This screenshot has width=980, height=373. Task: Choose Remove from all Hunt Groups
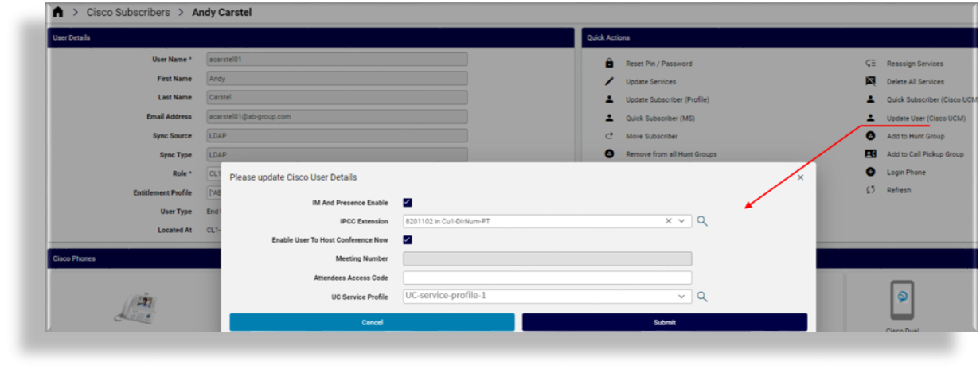[x=671, y=154]
